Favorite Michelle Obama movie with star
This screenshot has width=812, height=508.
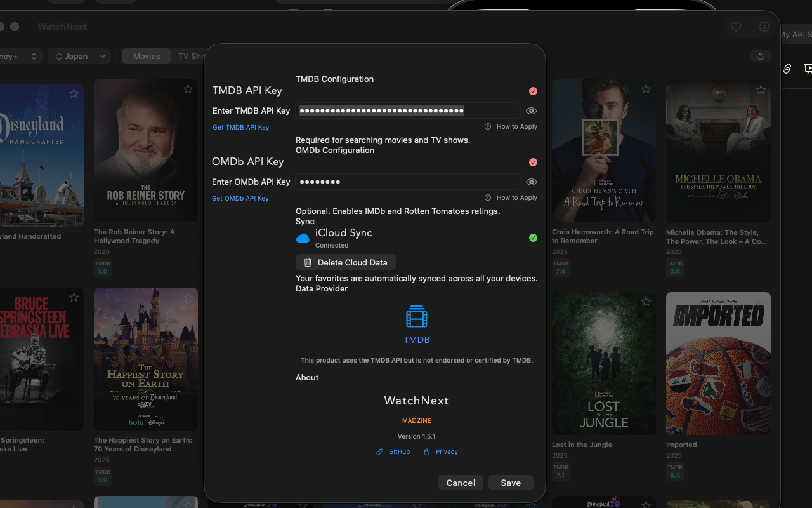click(761, 89)
